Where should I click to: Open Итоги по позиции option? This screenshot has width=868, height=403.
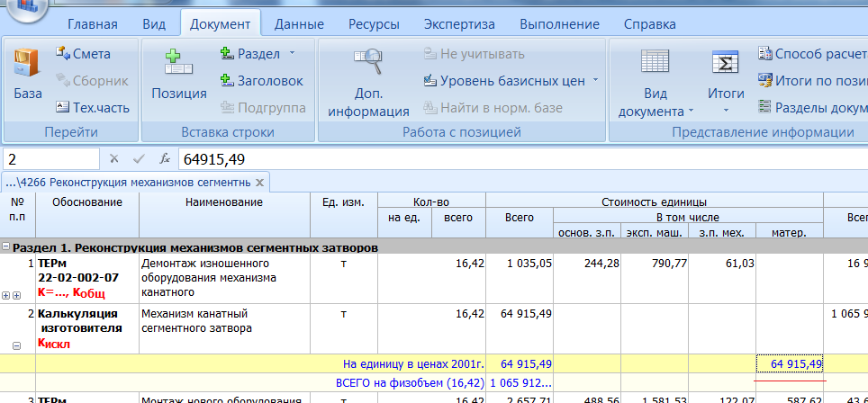tap(766, 81)
